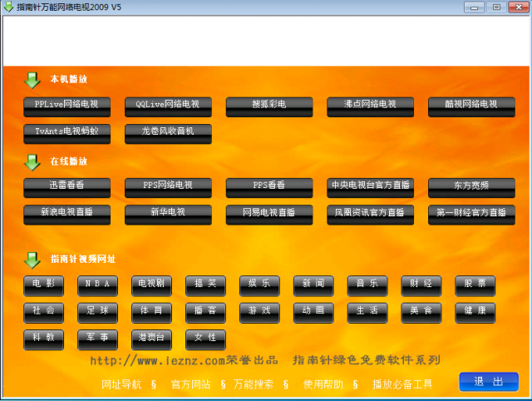Click the 播放必备工具 link
Screen dimensions: 532x401
coord(402,384)
